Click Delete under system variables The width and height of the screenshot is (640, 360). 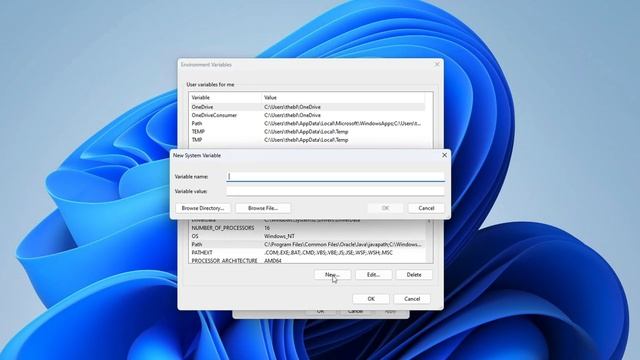[x=414, y=275]
